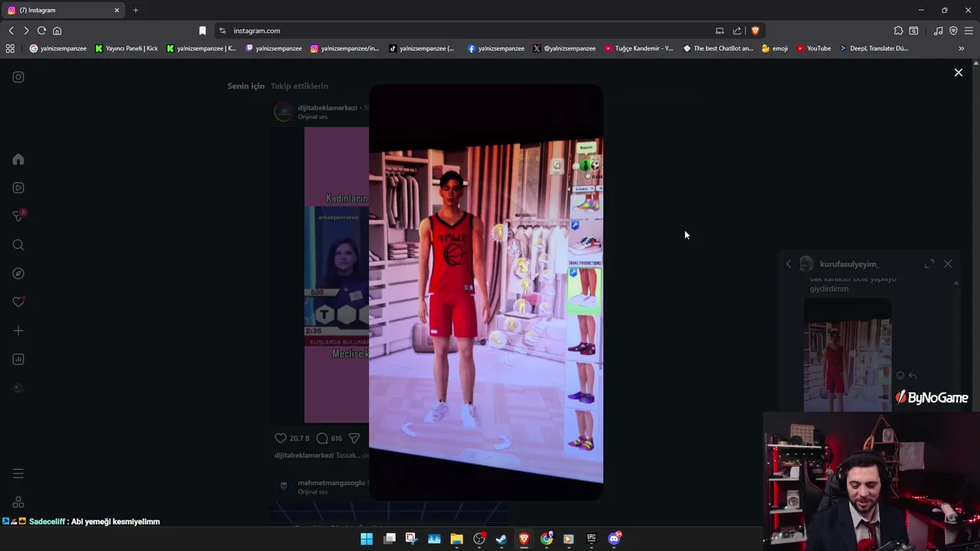
Task: Close the kurufasulyeyim_ chat popup
Action: coord(948,264)
